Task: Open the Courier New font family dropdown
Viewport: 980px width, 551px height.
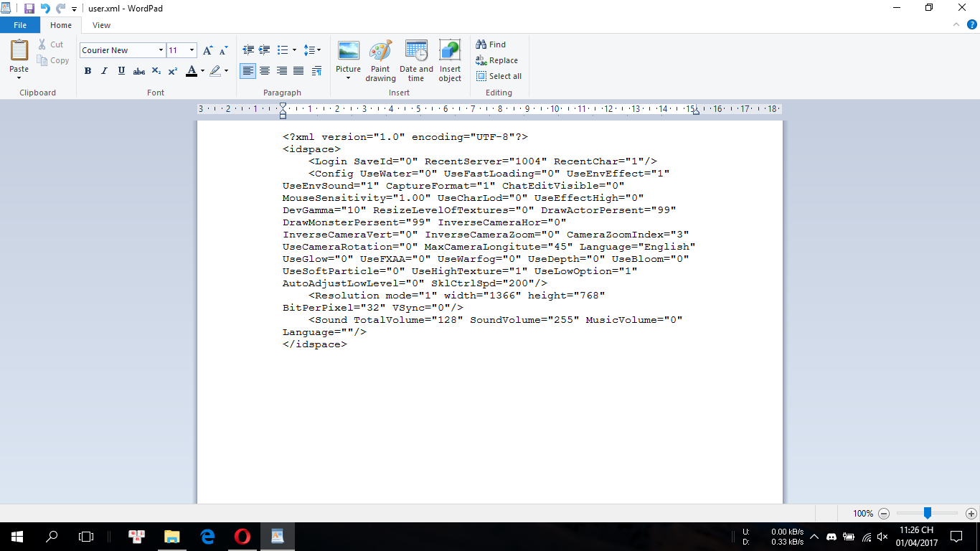Action: [x=161, y=50]
